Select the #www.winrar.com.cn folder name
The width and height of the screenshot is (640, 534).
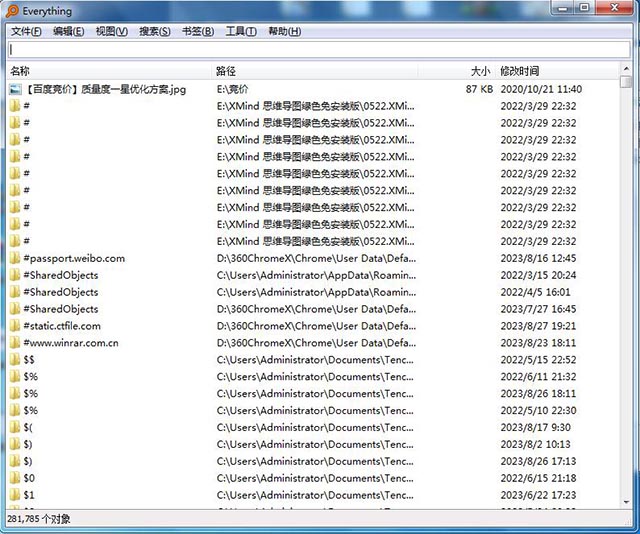(71, 343)
